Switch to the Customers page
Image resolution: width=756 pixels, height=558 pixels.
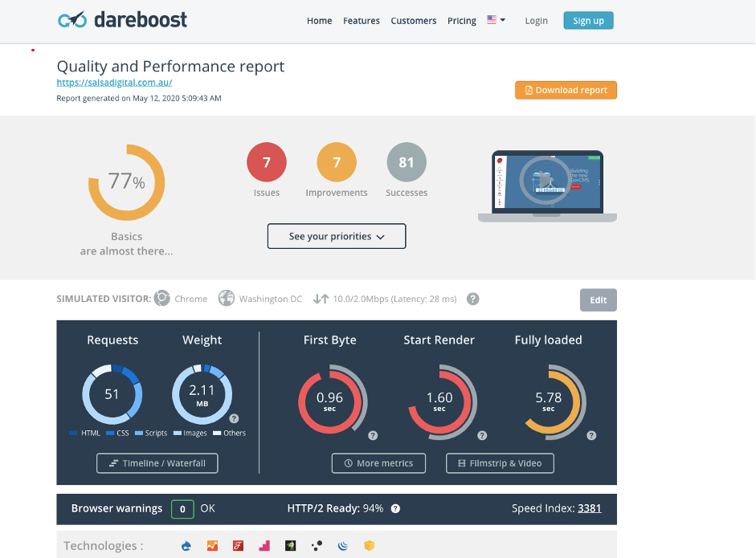[413, 21]
